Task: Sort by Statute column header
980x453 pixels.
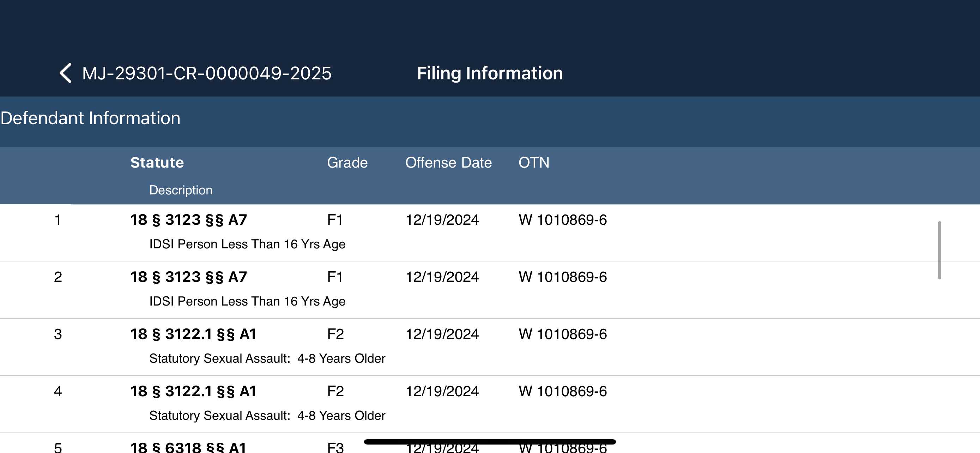Action: pos(157,162)
